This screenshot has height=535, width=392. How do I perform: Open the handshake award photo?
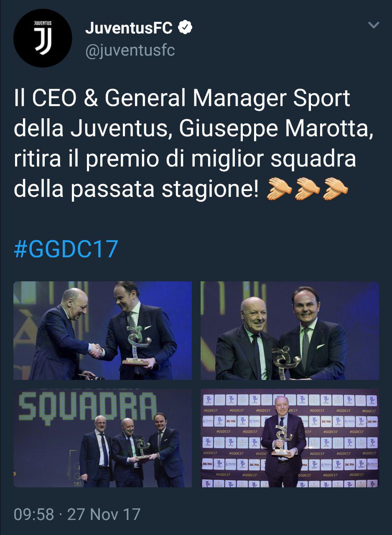click(103, 331)
